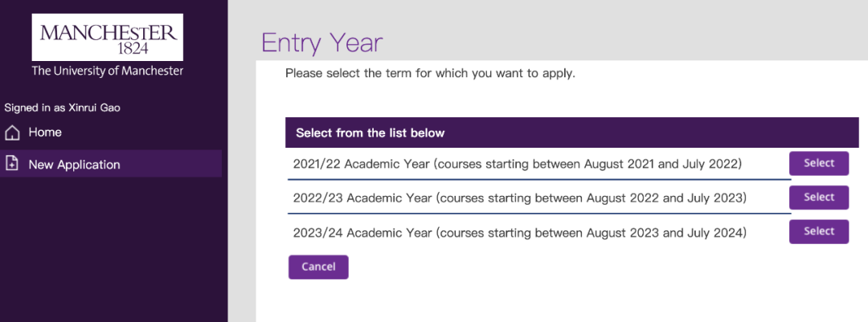Click the New Application document icon
Screen dimensions: 868x322
pos(12,164)
